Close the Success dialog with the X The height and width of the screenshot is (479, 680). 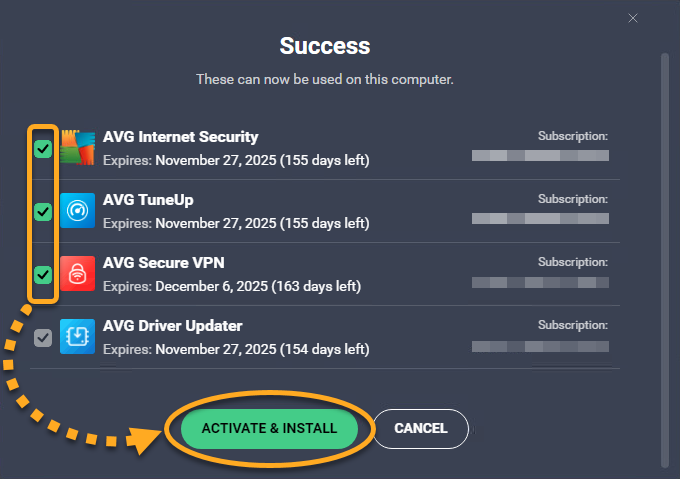point(632,17)
